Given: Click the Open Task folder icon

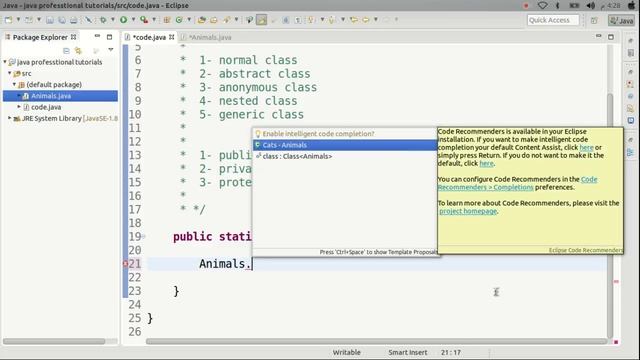Looking at the screenshot, I should pos(213,20).
